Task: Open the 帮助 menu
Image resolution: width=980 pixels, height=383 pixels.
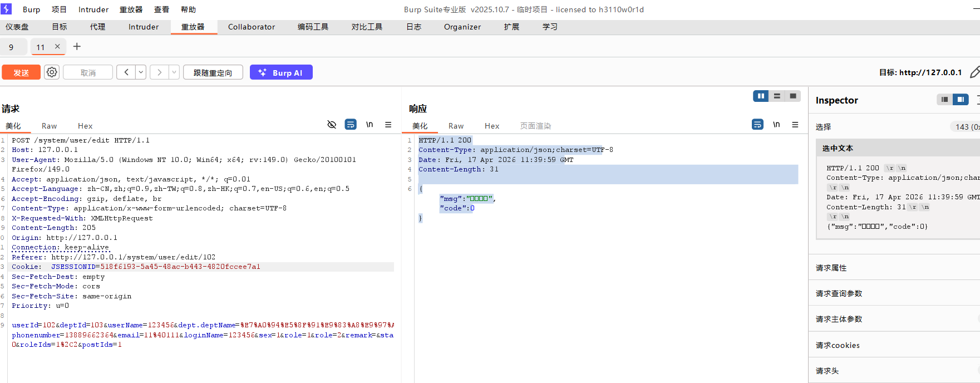Action: [x=188, y=9]
